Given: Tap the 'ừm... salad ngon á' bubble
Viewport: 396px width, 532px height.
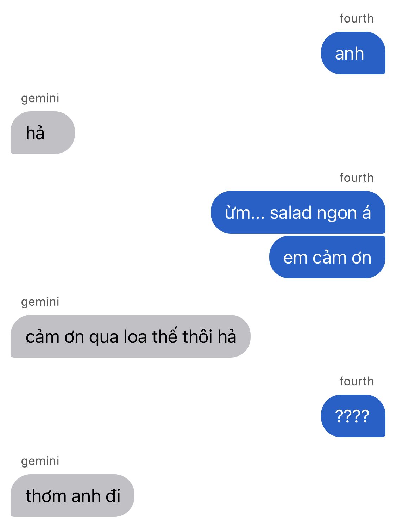Looking at the screenshot, I should coord(298,212).
